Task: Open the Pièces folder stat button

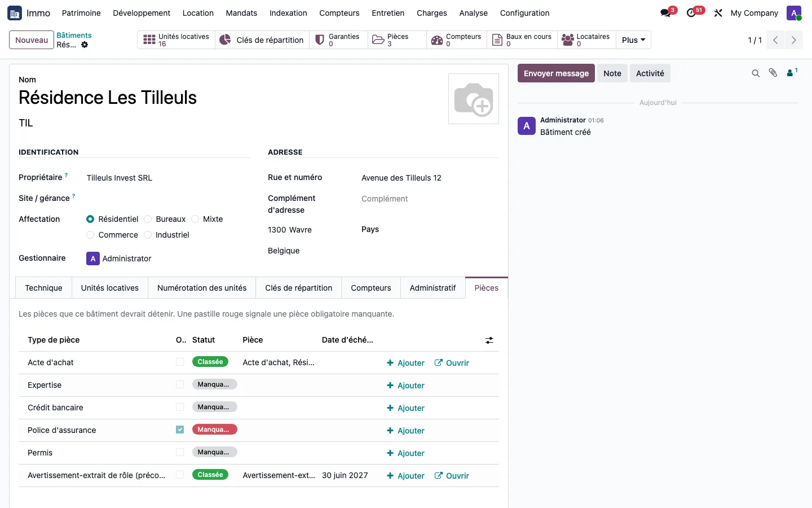Action: (x=397, y=40)
